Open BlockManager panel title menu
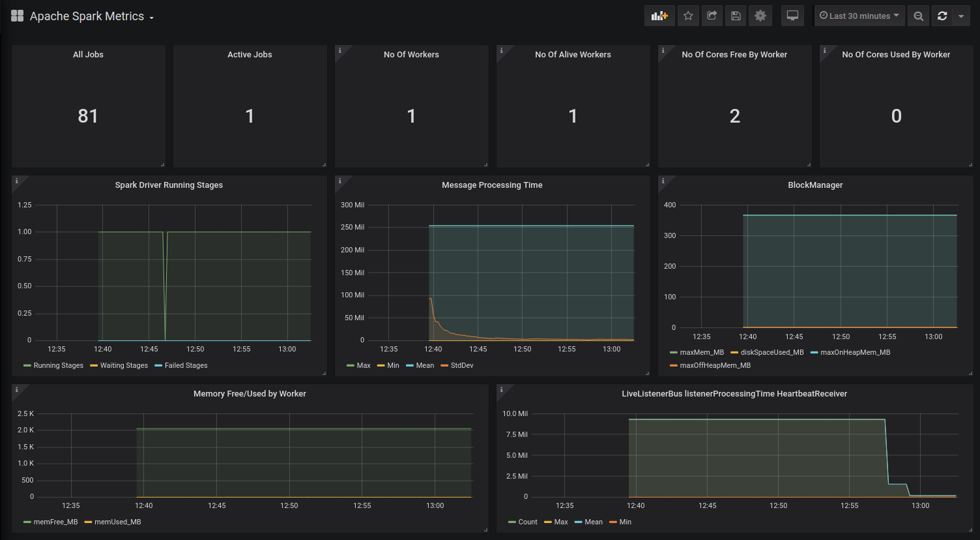The image size is (980, 540). [815, 185]
